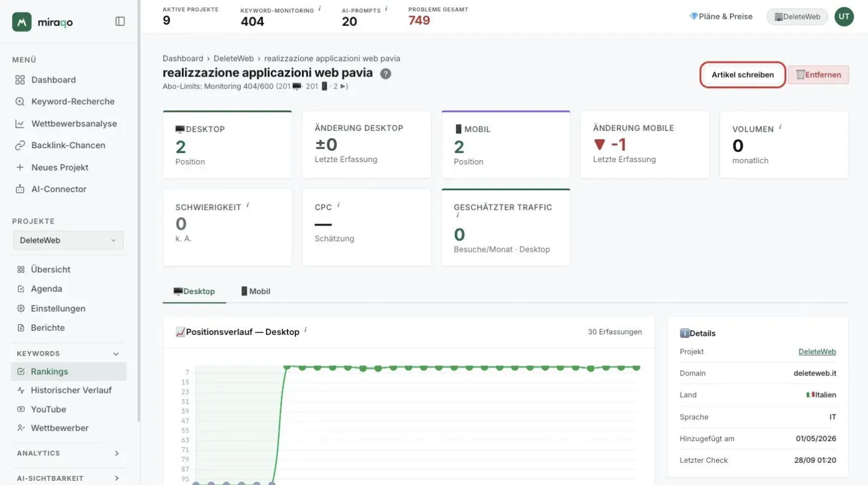Click the miraqo logo icon
This screenshot has height=485, width=868.
click(x=22, y=22)
